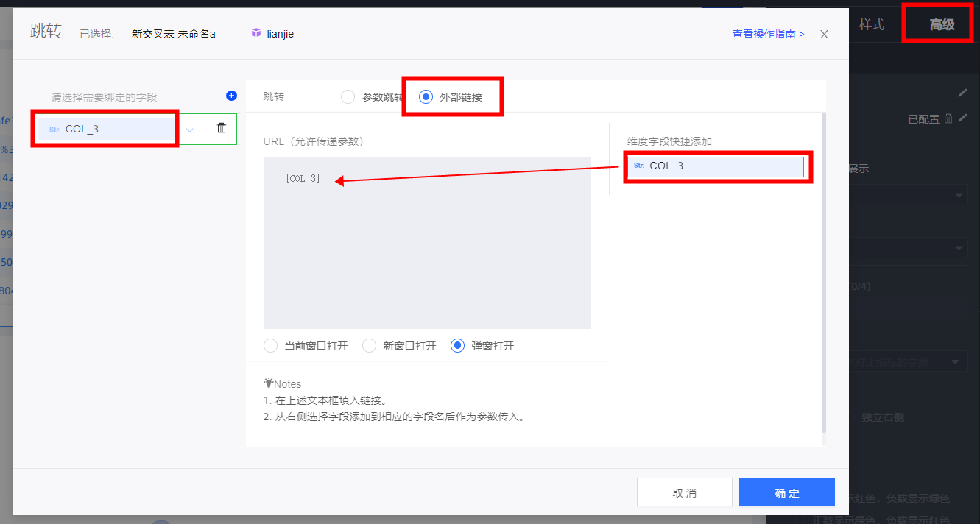The width and height of the screenshot is (980, 524).
Task: Open the second dropdown in the right settings panel
Action: [959, 248]
